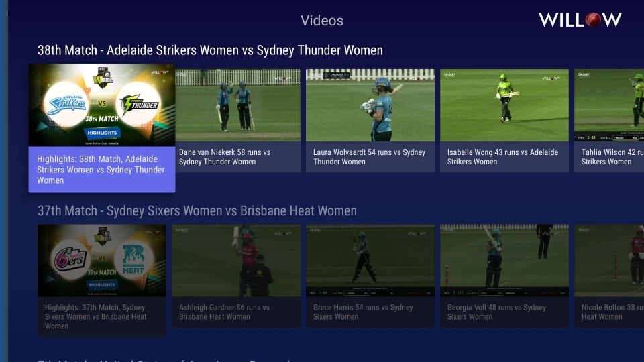Select 'Highlights: 37th Match, Sydney Sixers' caption
This screenshot has height=362, width=644.
96,316
